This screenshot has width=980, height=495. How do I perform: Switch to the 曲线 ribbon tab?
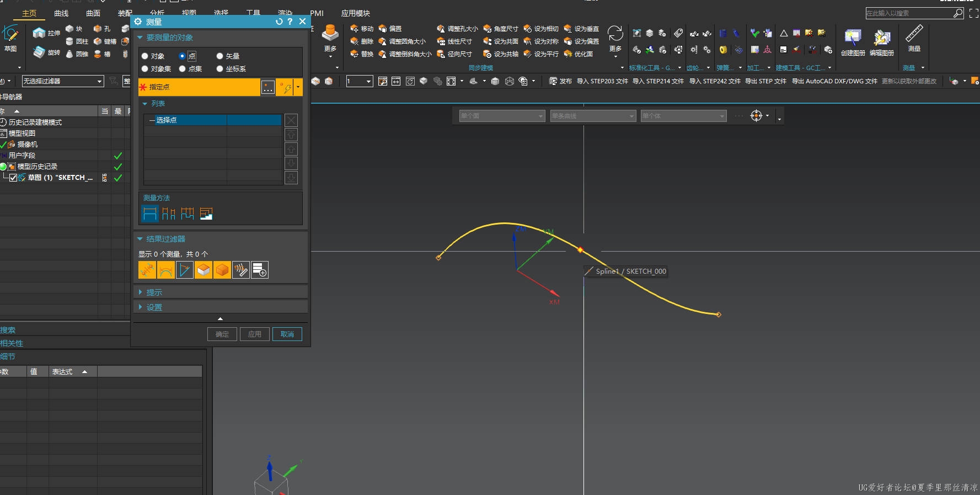(x=61, y=13)
